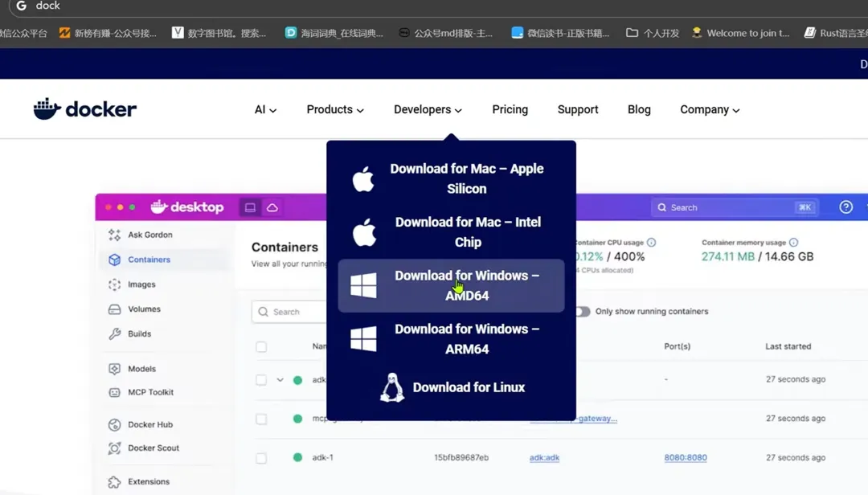Viewport: 868px width, 495px height.
Task: Open the 微信读书 bookmark
Action: (560, 33)
